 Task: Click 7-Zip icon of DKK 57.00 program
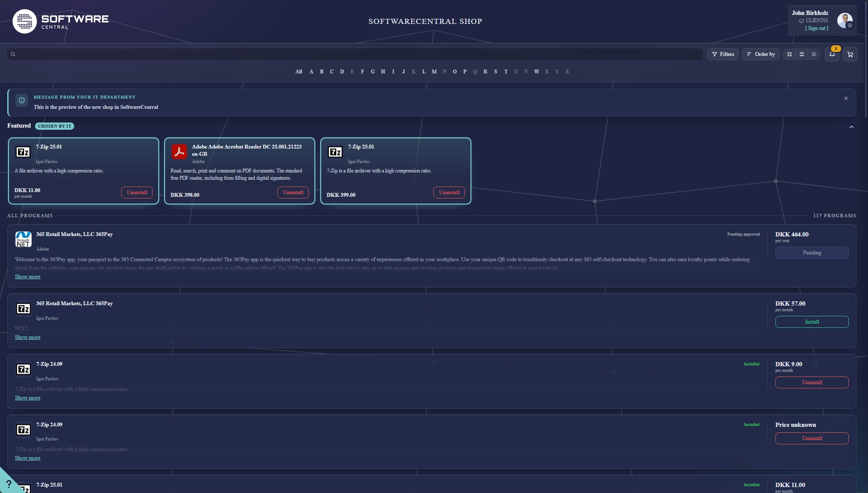point(23,309)
